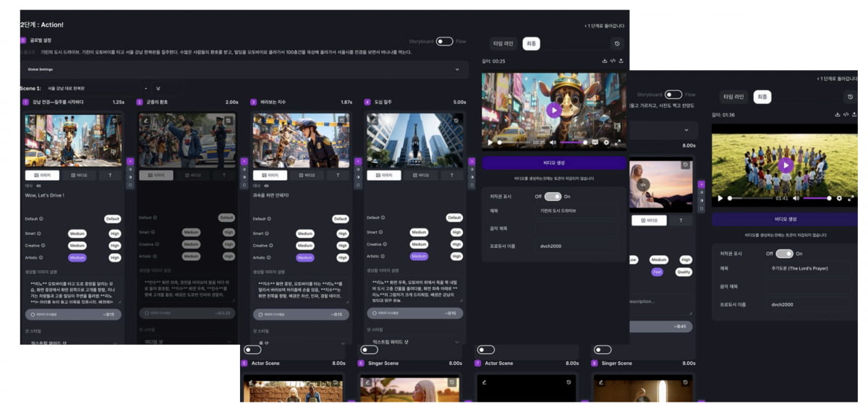
Task: Open the Scene 1 location dropdown
Action: [x=146, y=88]
